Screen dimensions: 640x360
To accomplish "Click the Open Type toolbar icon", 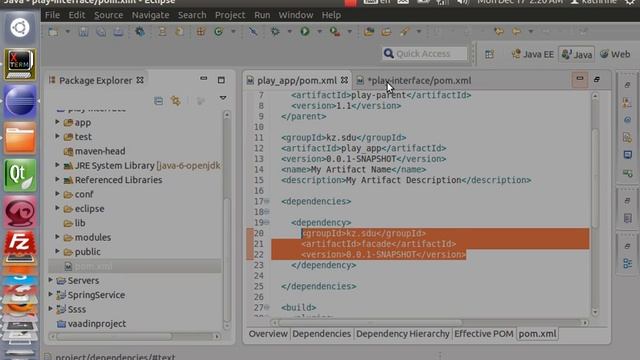I will [x=369, y=32].
